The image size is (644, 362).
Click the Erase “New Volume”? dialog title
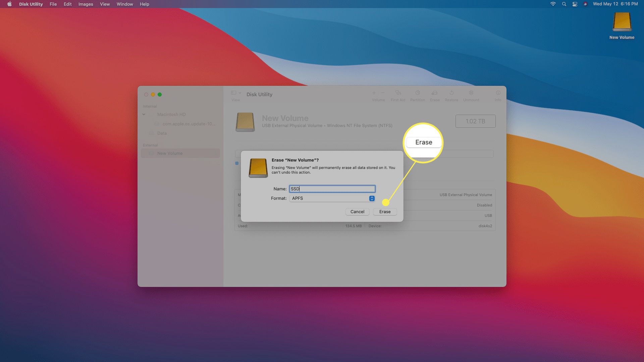295,160
